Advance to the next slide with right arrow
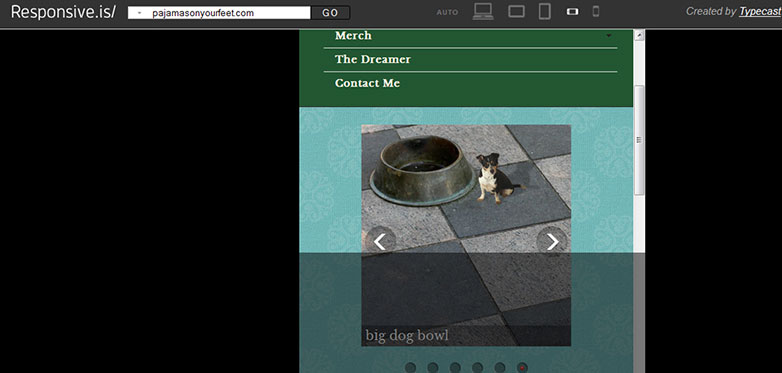The height and width of the screenshot is (373, 782). point(552,242)
